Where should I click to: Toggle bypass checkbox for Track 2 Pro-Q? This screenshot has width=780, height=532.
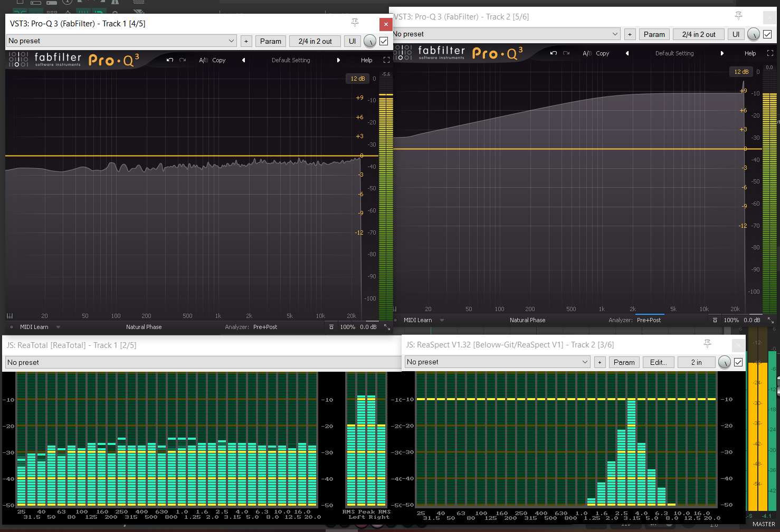point(767,34)
